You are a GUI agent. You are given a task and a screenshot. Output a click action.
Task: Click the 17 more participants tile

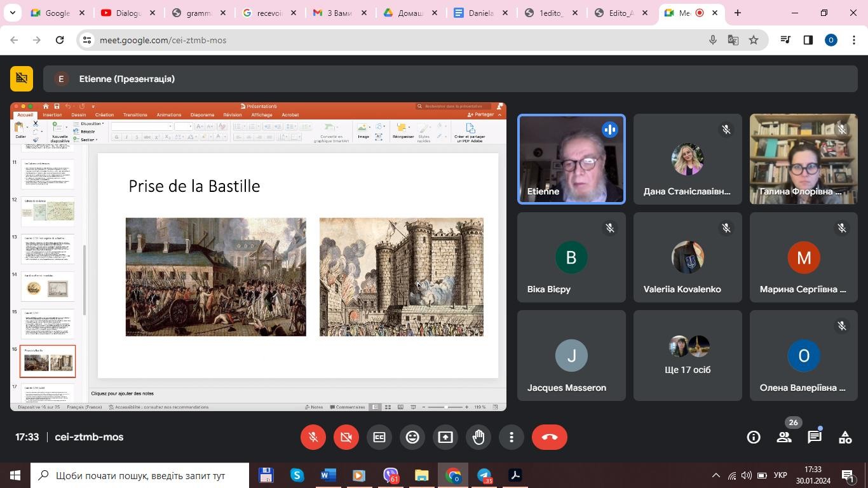tap(687, 355)
